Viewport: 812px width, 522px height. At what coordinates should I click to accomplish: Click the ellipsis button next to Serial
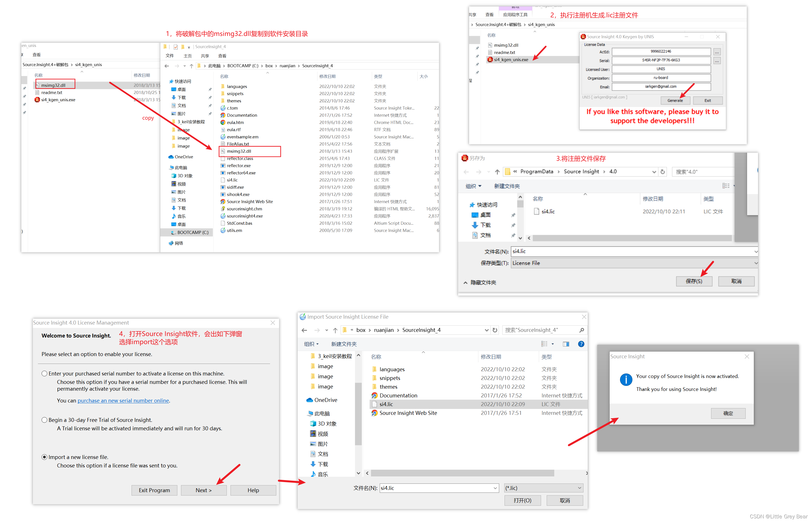(x=717, y=61)
